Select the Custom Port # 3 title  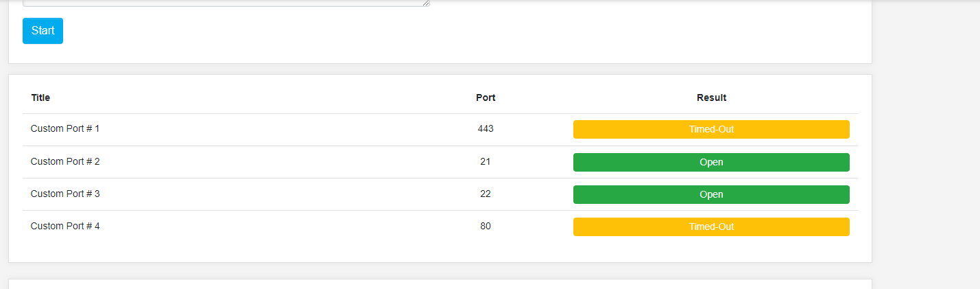click(x=65, y=194)
